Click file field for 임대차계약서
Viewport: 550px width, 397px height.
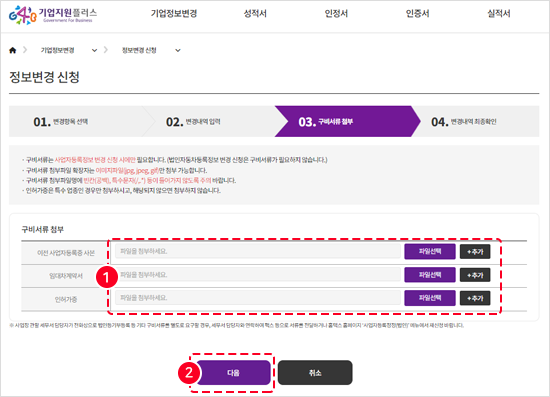258,275
